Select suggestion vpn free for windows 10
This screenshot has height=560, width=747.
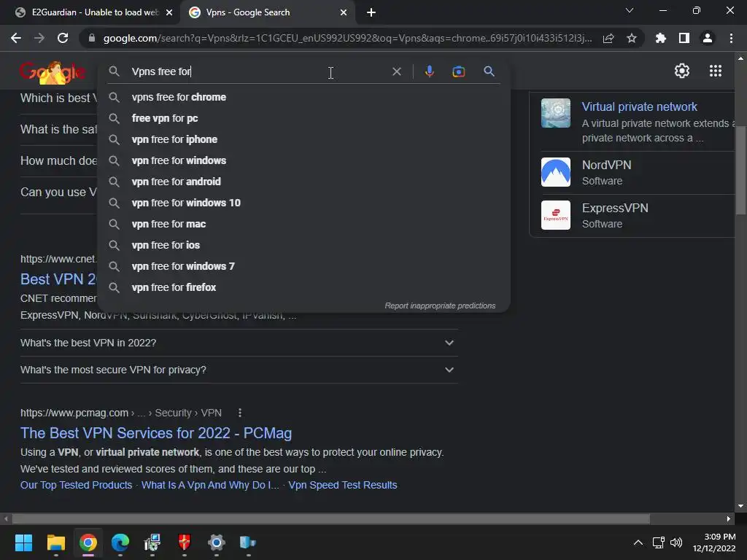(x=303, y=203)
